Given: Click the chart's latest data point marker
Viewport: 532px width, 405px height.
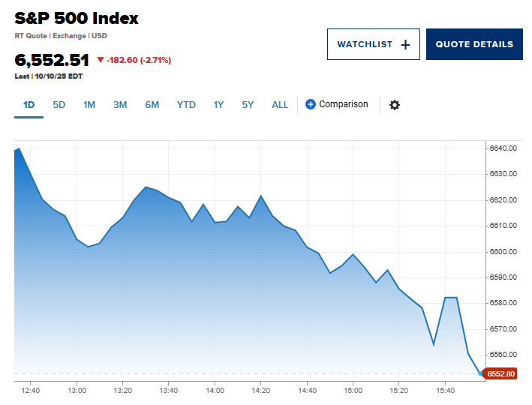Looking at the screenshot, I should click(x=481, y=373).
